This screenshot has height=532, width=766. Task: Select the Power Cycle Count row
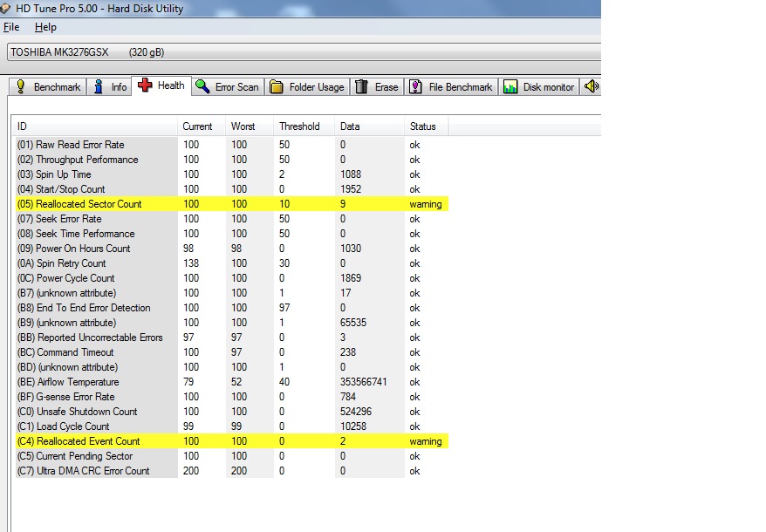coord(232,278)
